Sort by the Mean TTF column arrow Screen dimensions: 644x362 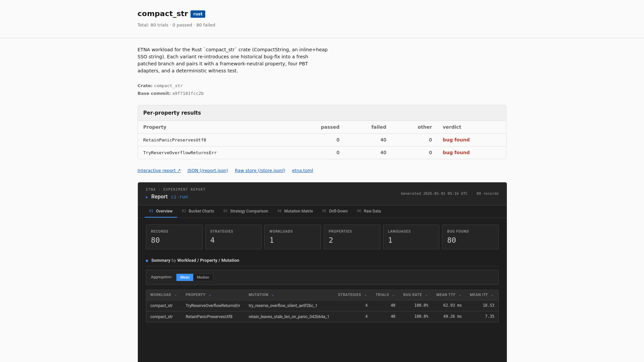click(x=460, y=295)
